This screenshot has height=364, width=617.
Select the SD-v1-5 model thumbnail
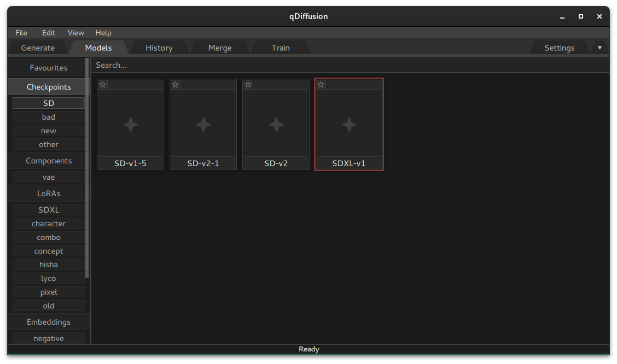(x=131, y=125)
